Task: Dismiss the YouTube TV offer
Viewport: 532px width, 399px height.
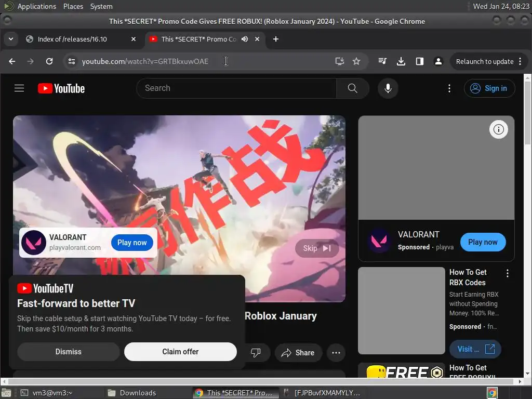Action: [x=69, y=352]
